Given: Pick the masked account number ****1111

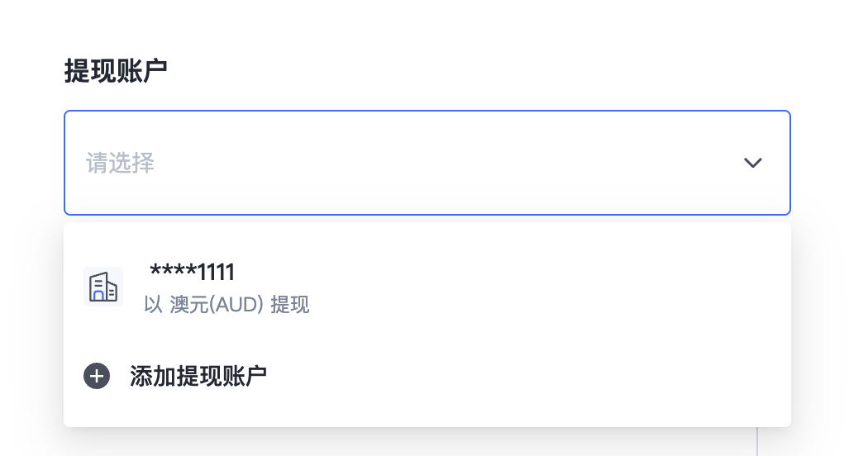Looking at the screenshot, I should (192, 272).
